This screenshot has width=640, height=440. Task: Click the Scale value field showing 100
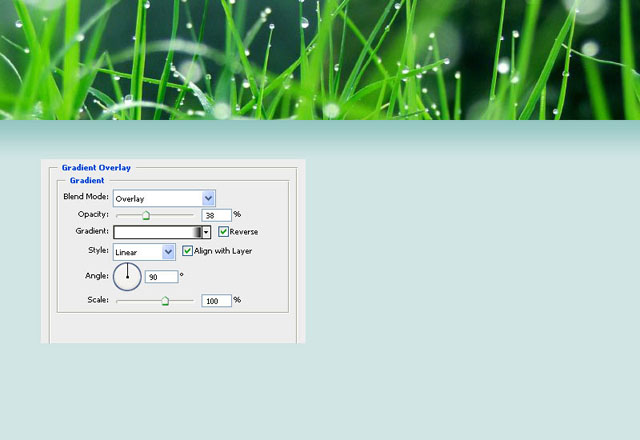click(216, 301)
